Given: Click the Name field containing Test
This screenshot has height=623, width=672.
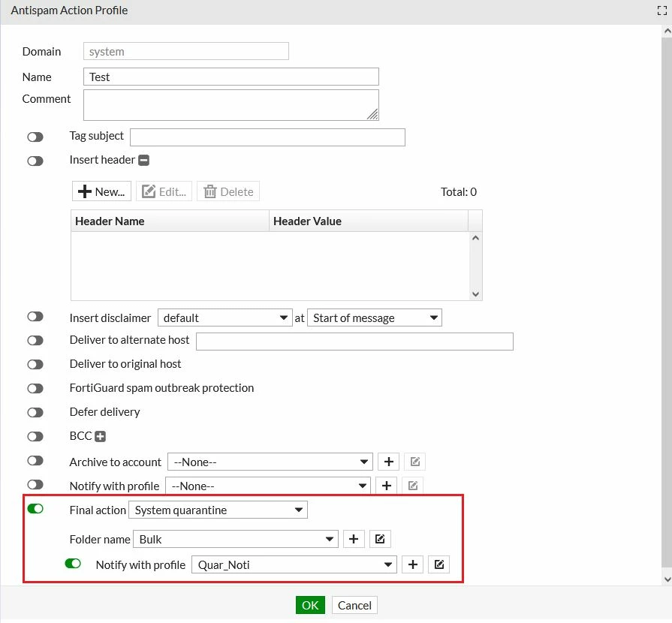Looking at the screenshot, I should [231, 77].
